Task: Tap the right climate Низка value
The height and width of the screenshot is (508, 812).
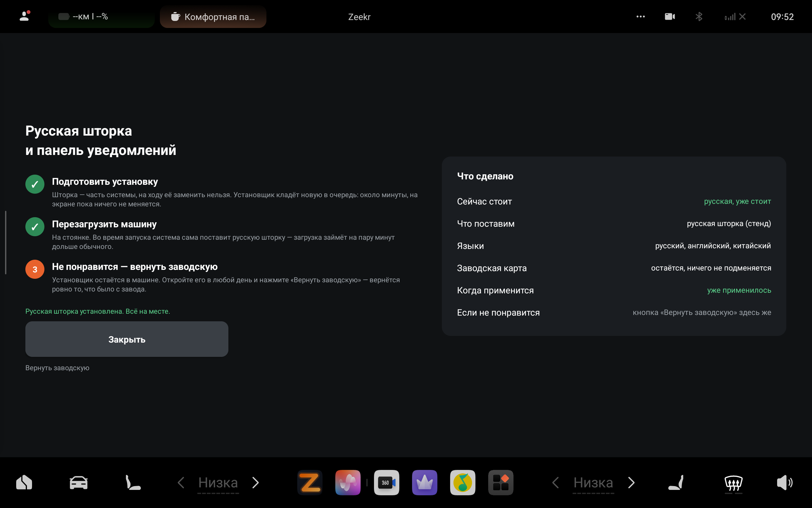Action: [x=593, y=483]
